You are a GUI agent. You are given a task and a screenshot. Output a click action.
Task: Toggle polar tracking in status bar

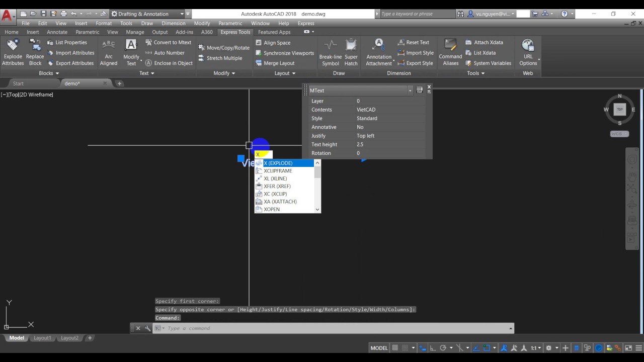[x=443, y=348]
